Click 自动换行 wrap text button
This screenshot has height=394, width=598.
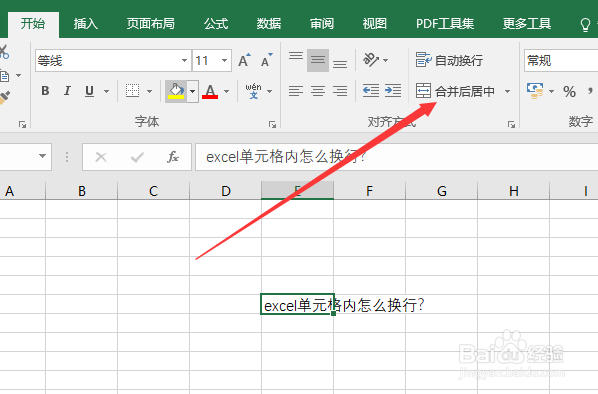coord(449,60)
